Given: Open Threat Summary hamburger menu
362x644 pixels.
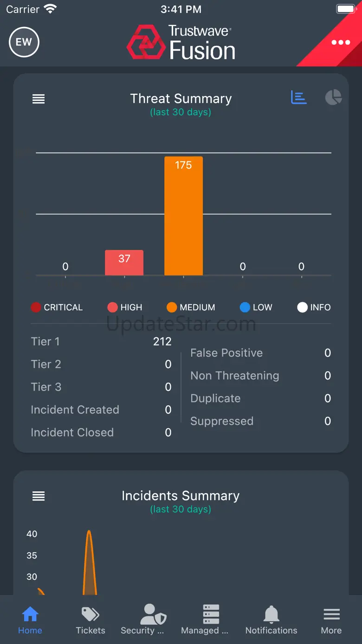Looking at the screenshot, I should [39, 99].
